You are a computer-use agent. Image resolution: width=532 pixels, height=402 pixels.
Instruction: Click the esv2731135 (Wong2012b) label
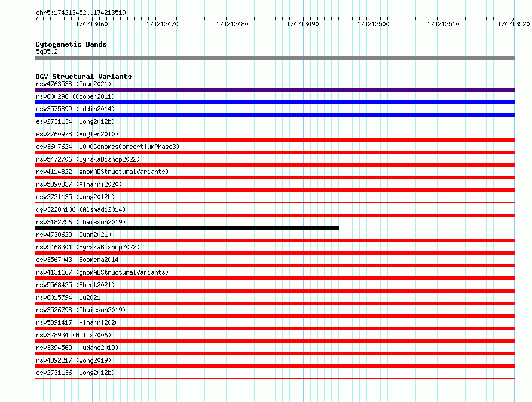click(75, 197)
